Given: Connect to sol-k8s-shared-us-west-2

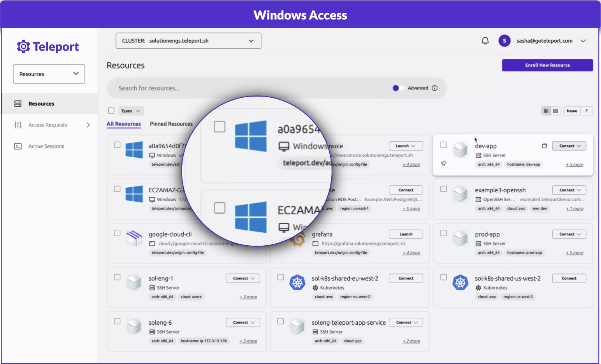Looking at the screenshot, I should tap(569, 278).
